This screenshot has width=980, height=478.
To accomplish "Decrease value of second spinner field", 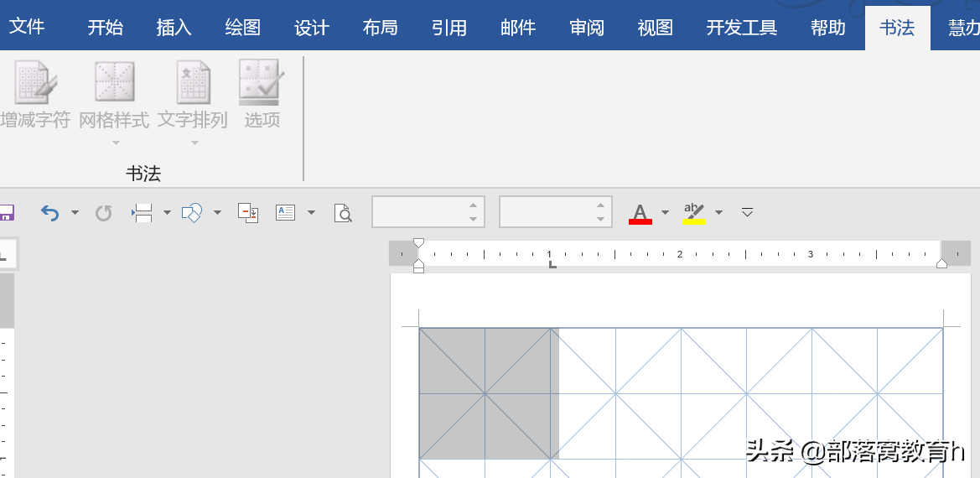I will tap(600, 219).
